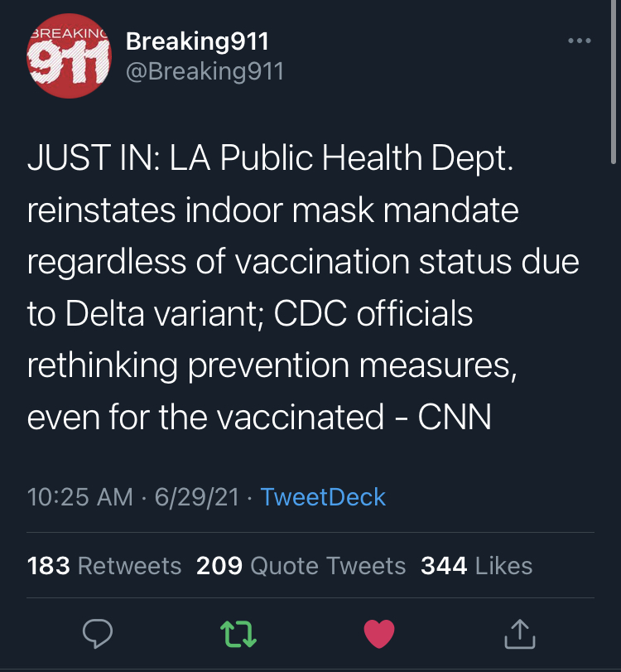Click the 'reinstates indoor mask mandate' line
The height and width of the screenshot is (672, 621).
click(273, 210)
